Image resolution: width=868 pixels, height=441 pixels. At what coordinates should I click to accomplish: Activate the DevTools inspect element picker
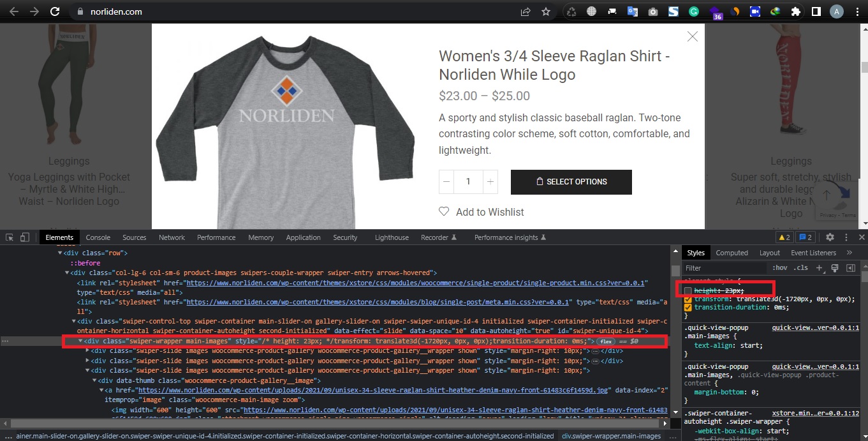click(10, 237)
